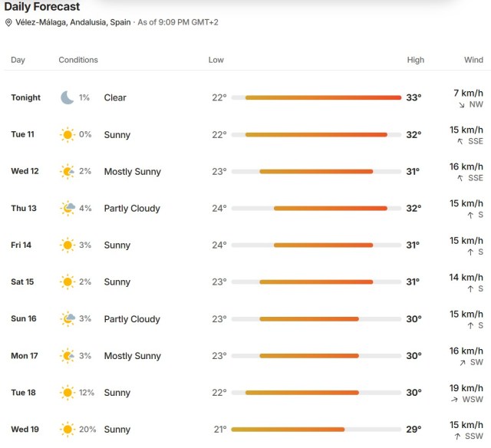Open the Fri 14 daily forecast row

247,245
